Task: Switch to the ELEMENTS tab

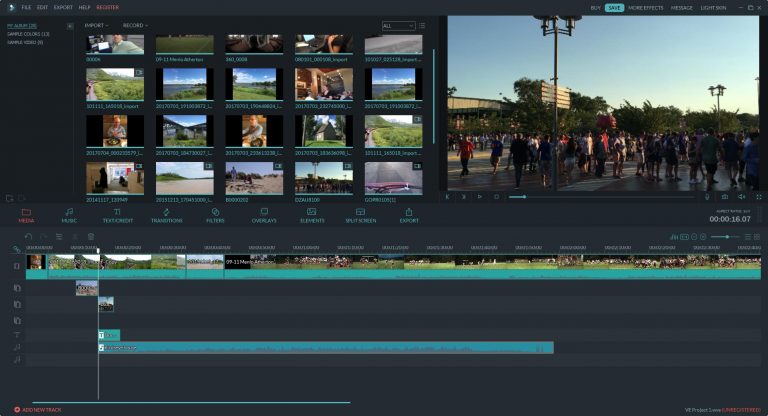Action: [x=312, y=215]
